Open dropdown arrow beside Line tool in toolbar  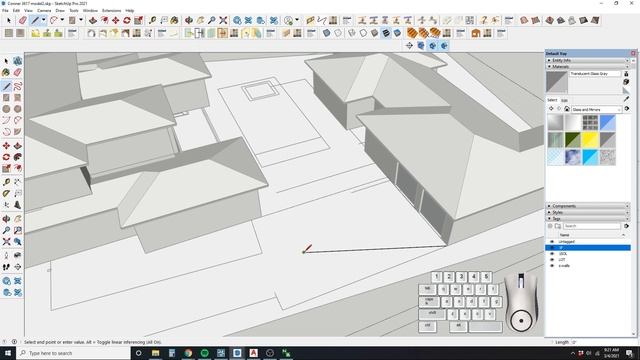point(44,20)
